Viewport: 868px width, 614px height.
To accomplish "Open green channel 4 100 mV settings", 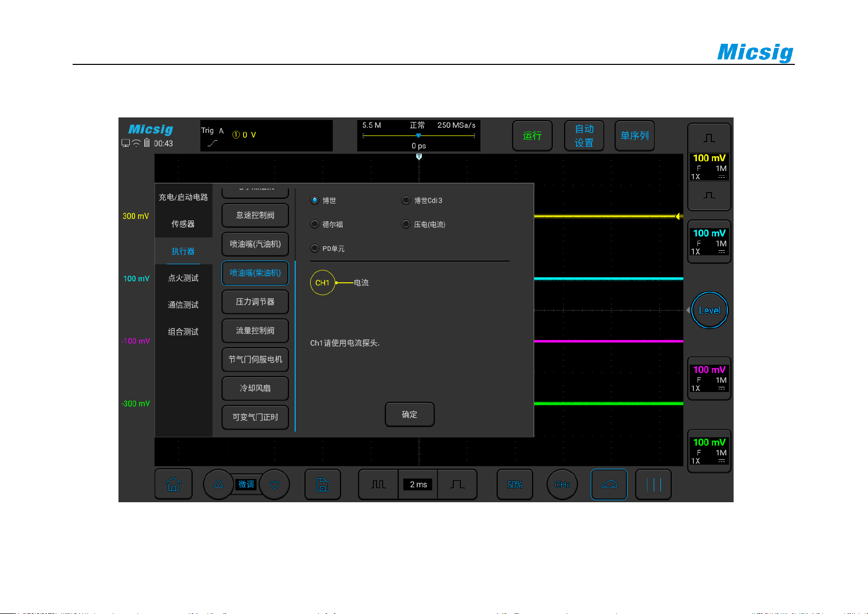I will coord(709,451).
